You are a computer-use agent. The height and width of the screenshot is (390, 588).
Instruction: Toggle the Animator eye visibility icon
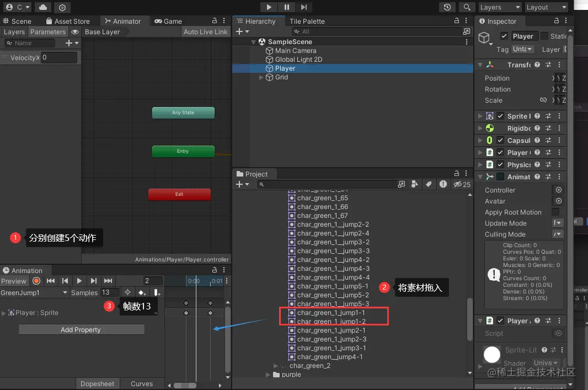point(74,32)
